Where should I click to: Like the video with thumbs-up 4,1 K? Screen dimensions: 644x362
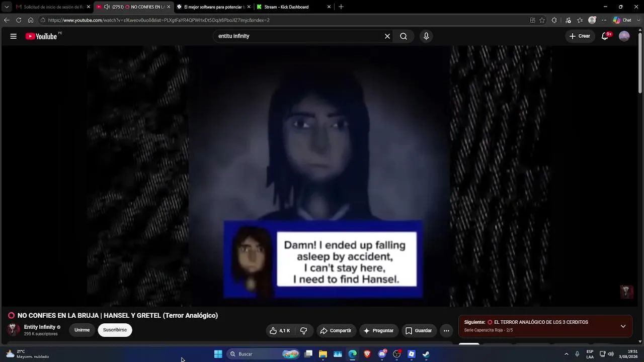[x=280, y=331]
